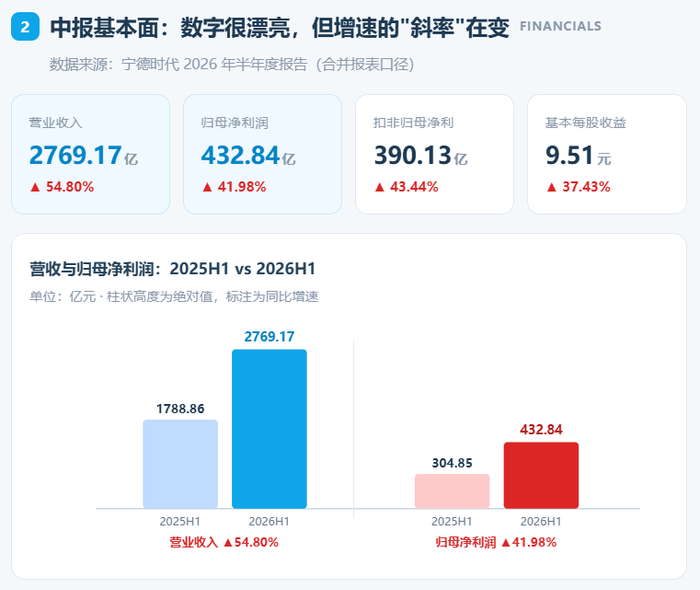Click the 304.85 bar value label

coord(452,463)
